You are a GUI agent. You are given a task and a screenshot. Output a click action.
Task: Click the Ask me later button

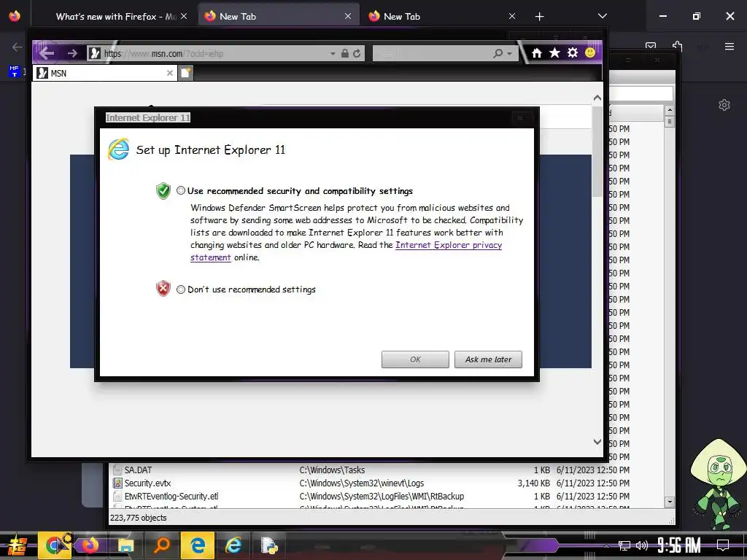click(488, 359)
